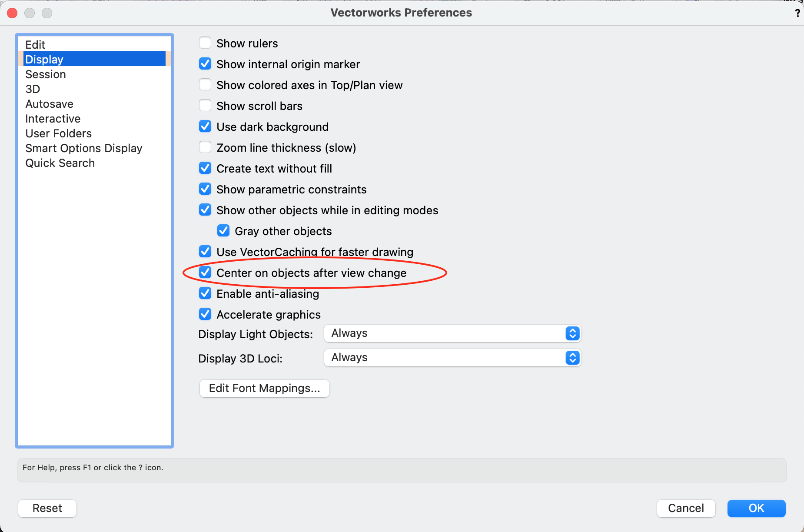This screenshot has height=532, width=804.
Task: Disable Accelerate graphics checkbox
Action: click(205, 314)
